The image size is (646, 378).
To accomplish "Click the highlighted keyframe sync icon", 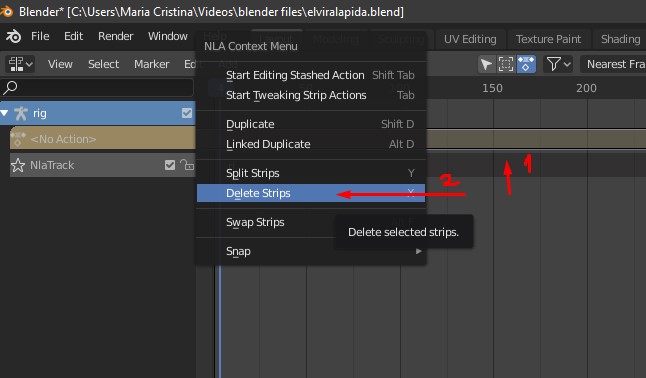I will tap(526, 64).
